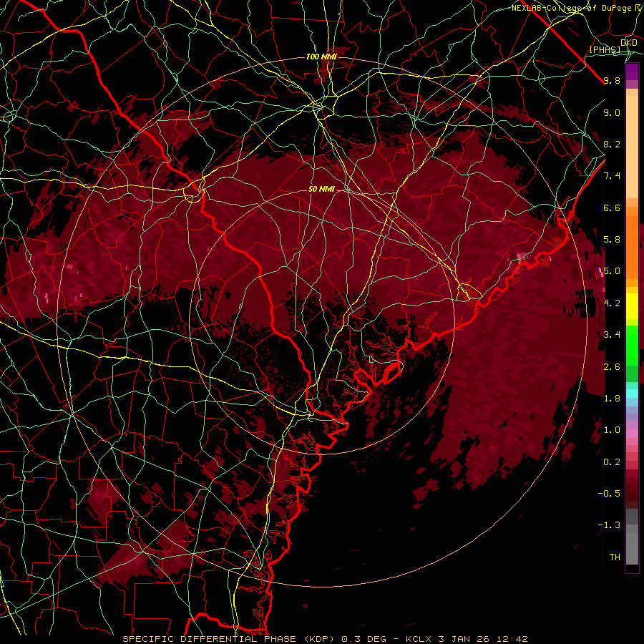Click the 0.2 legend value

click(612, 462)
